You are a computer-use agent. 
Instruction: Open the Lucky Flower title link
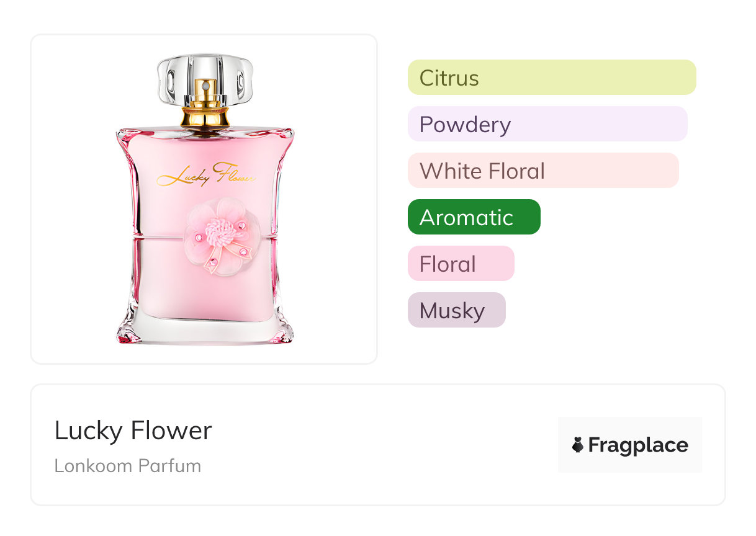(133, 431)
